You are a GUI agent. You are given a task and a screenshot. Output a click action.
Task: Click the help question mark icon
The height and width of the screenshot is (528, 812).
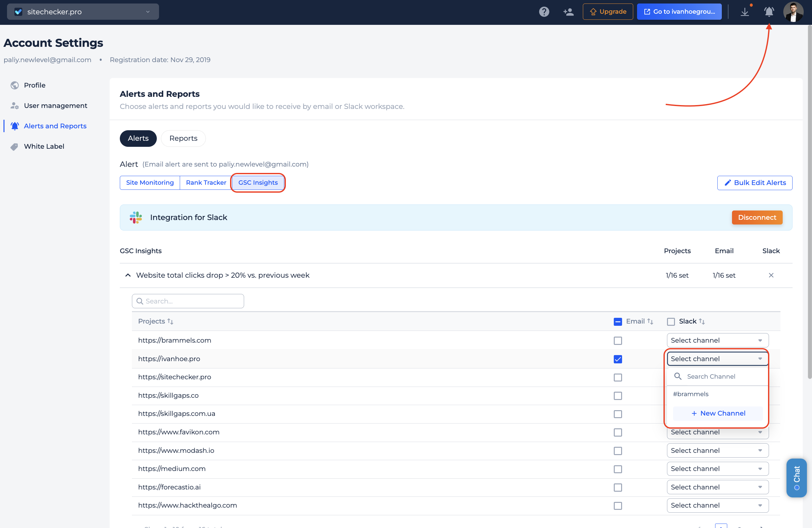point(544,11)
